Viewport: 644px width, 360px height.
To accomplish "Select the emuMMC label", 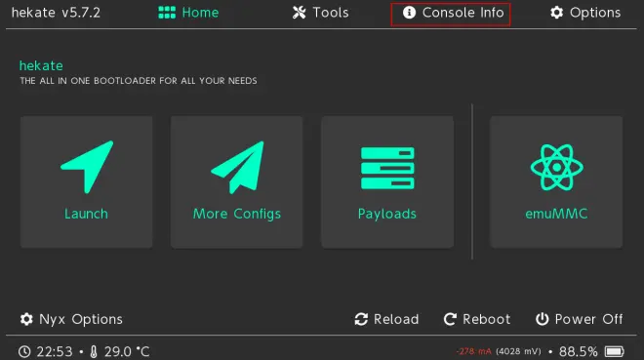I will pos(556,214).
